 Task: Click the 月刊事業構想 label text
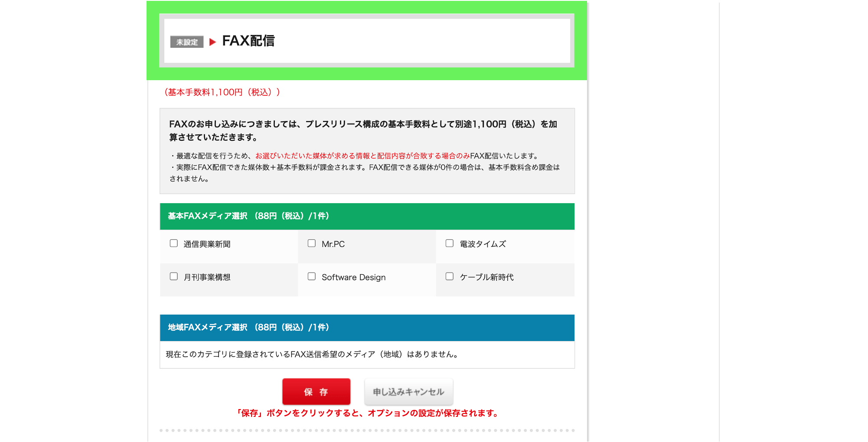pyautogui.click(x=207, y=277)
